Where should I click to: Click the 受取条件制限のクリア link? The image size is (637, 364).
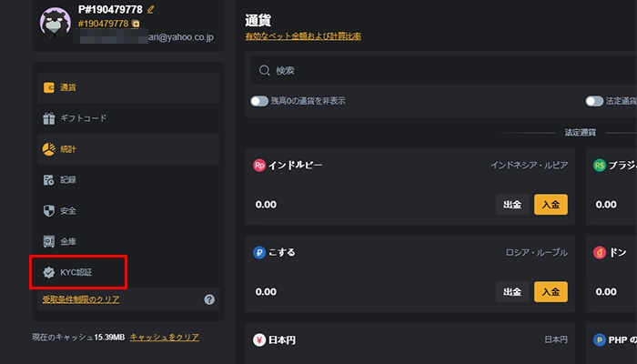[x=81, y=299]
